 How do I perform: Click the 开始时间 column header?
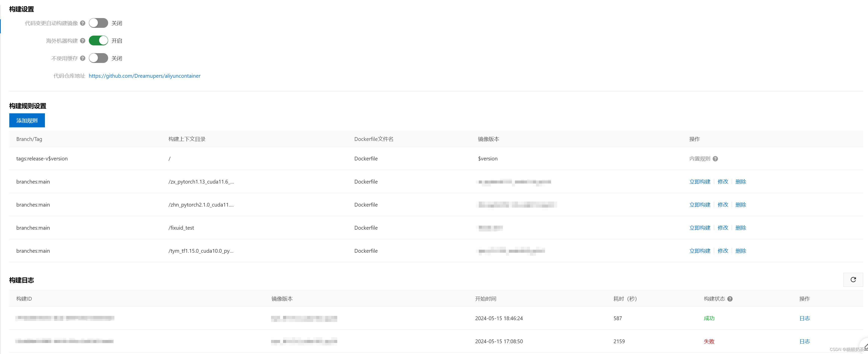(486, 299)
